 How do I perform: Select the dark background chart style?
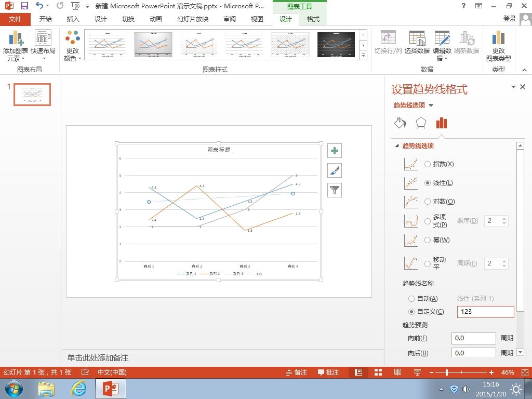click(x=336, y=45)
